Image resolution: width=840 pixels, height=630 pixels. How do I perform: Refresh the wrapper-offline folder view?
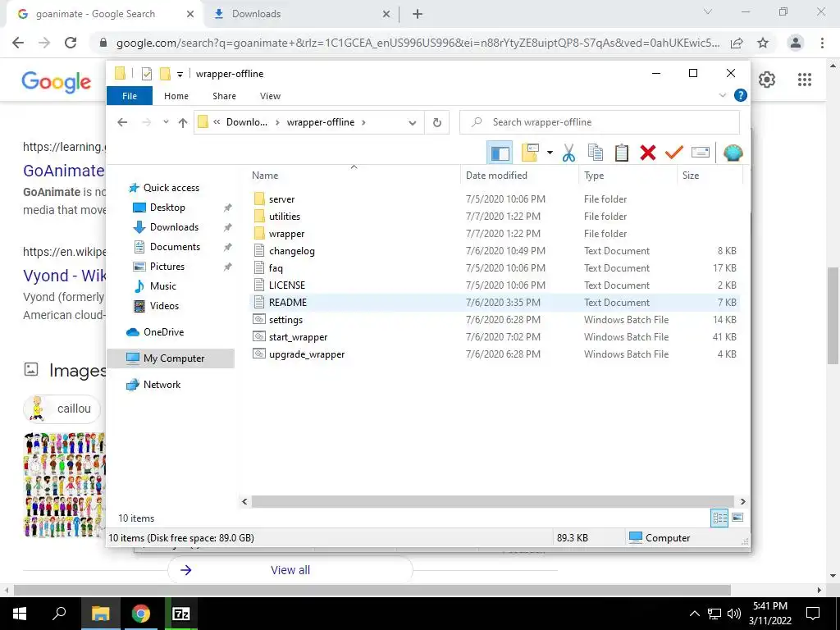(437, 123)
